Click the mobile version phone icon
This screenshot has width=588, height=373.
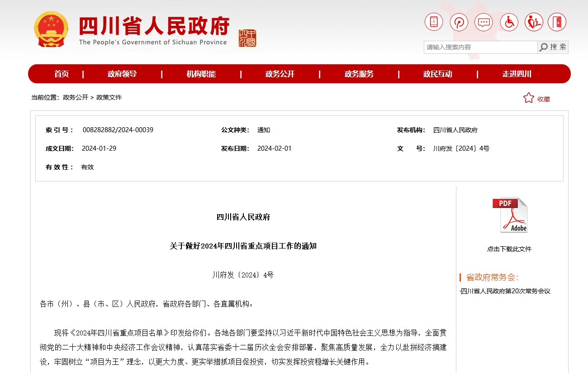click(433, 22)
